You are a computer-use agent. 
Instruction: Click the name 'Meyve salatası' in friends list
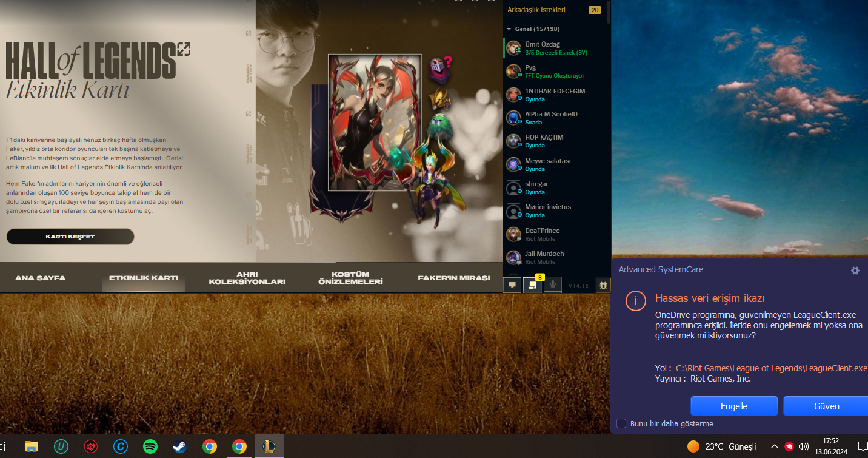click(x=548, y=161)
